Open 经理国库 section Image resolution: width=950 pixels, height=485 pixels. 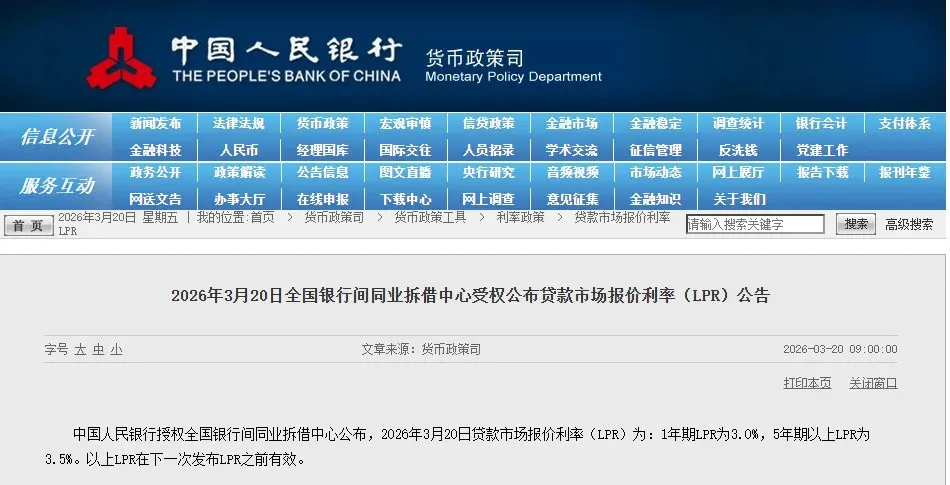click(322, 150)
